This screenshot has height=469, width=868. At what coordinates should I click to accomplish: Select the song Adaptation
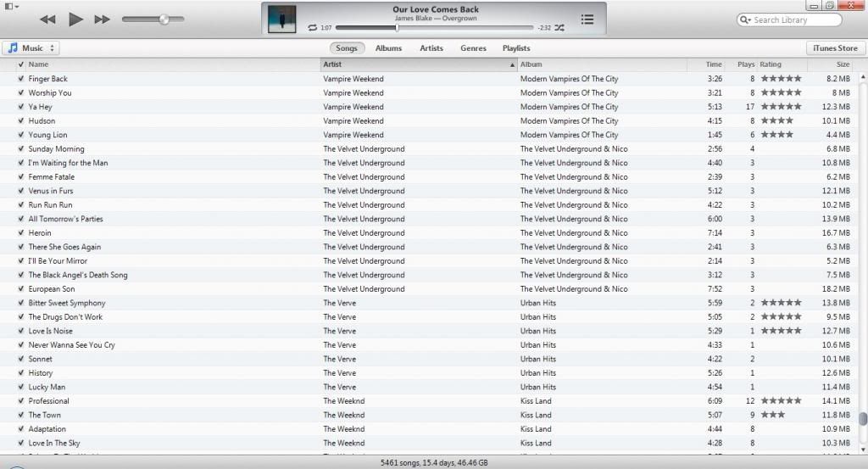point(47,429)
